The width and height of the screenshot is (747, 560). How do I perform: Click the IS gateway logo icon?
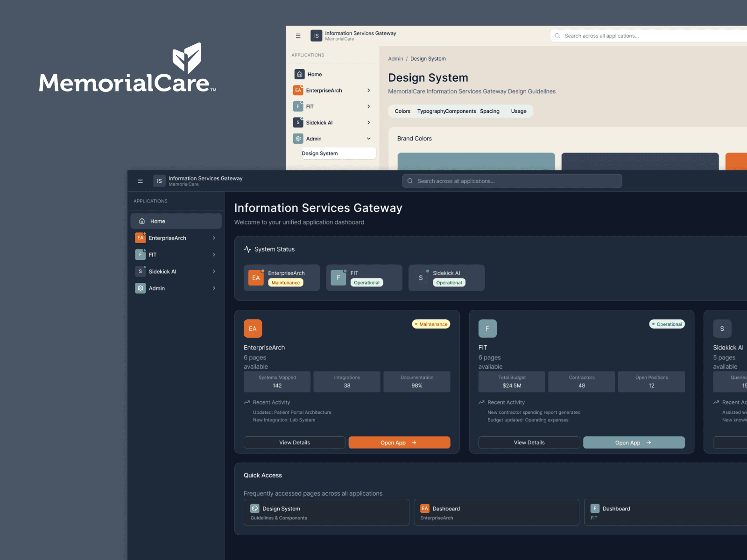coord(159,181)
